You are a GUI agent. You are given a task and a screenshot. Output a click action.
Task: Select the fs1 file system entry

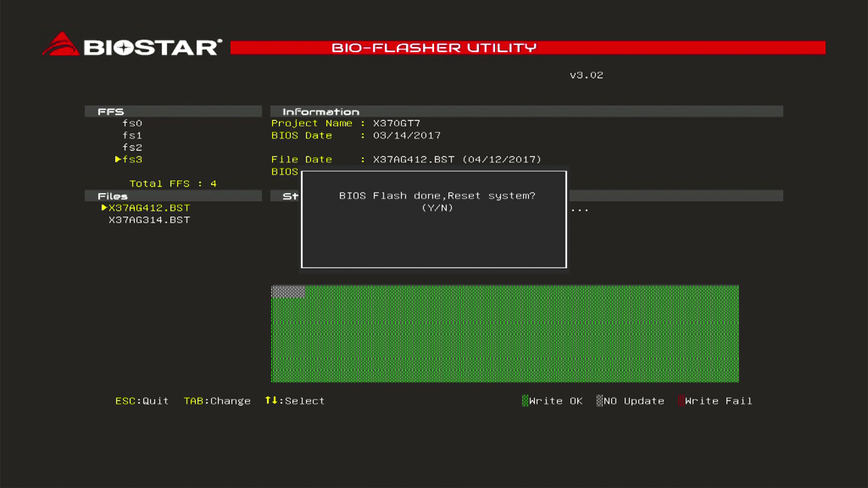(132, 136)
